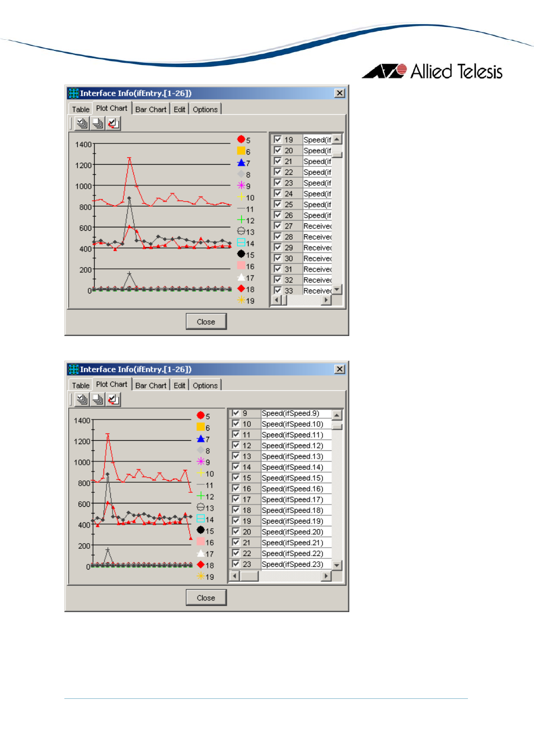
Task: Open Table tab in upper window
Action: tap(81, 109)
